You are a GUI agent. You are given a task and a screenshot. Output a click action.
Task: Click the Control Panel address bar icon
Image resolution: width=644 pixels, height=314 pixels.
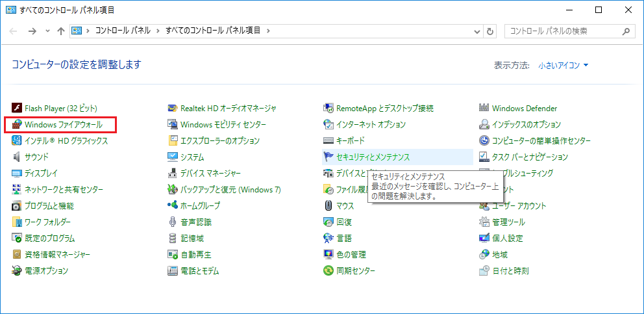77,31
